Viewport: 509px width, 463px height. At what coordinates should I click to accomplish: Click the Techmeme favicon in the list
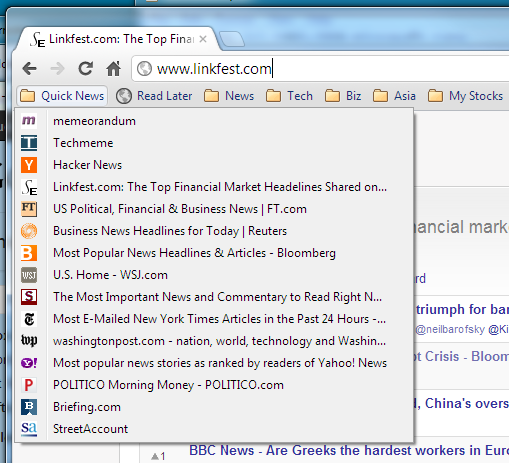click(29, 143)
